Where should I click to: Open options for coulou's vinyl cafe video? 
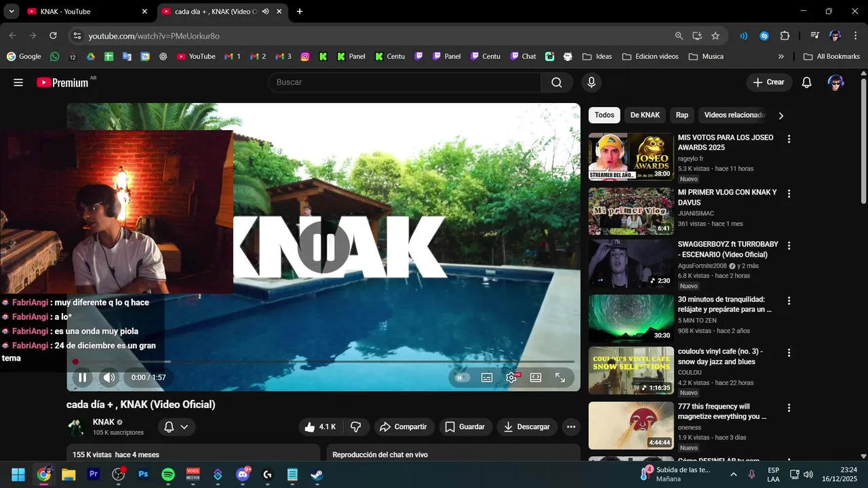pyautogui.click(x=789, y=353)
